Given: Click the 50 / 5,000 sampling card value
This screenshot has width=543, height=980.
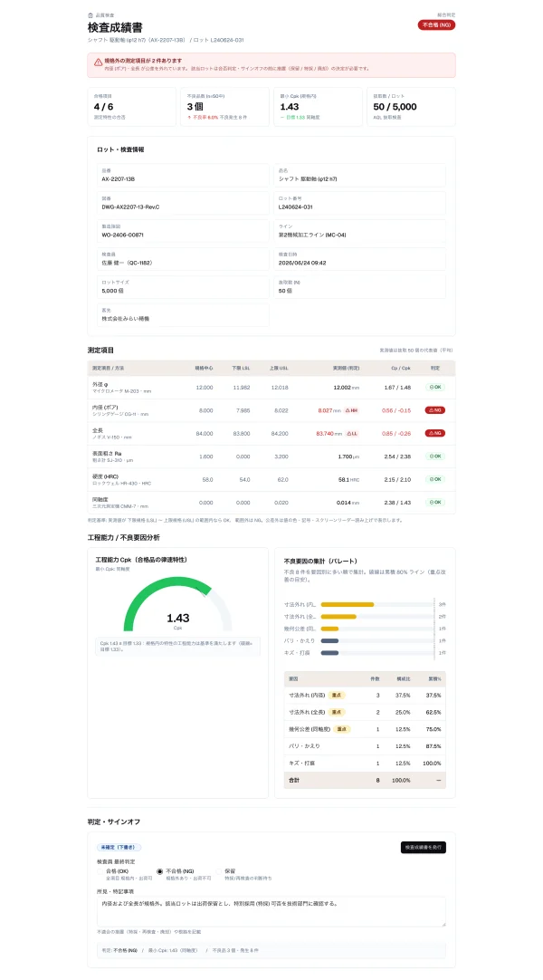Looking at the screenshot, I should point(395,107).
